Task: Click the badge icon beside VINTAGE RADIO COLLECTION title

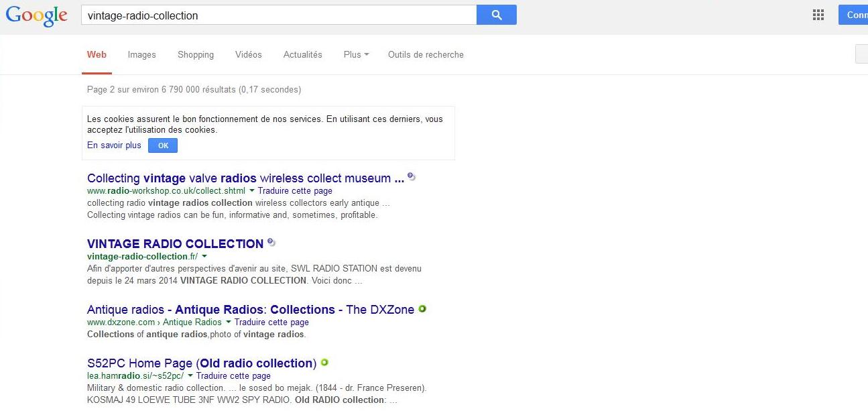Action: coord(271,242)
